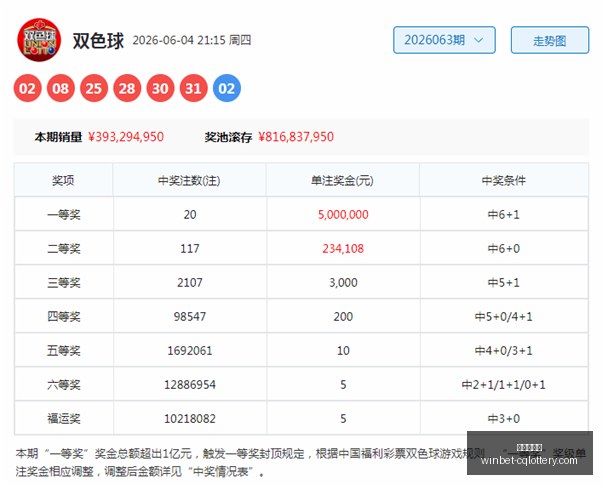Screen dimensions: 604x486
Task: Click 福运奖 count 10218082
Action: pyautogui.click(x=190, y=419)
